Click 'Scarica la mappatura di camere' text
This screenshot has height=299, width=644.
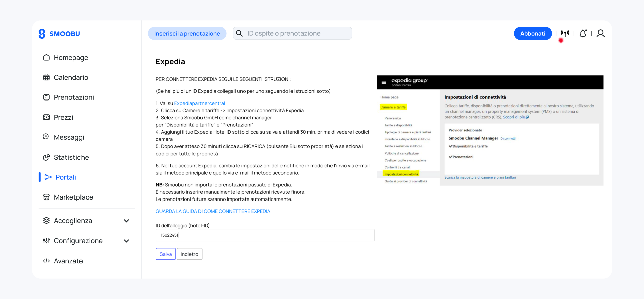(480, 177)
